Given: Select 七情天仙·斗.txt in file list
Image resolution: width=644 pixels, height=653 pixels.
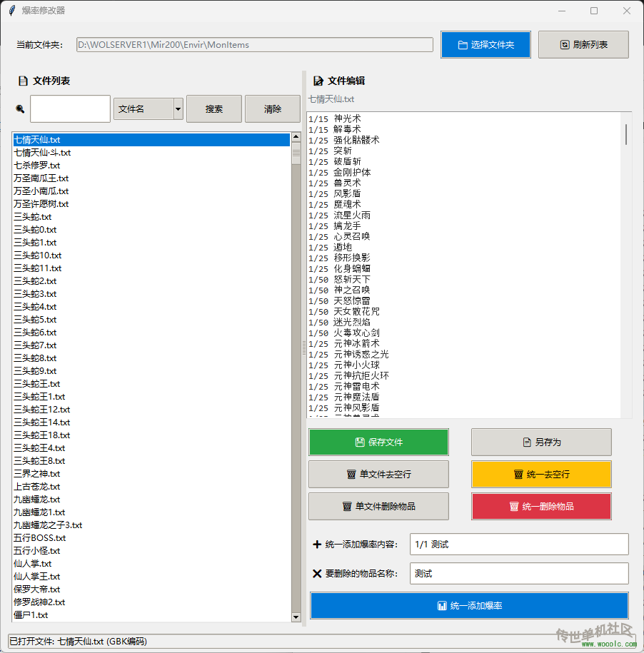Looking at the screenshot, I should 42,153.
